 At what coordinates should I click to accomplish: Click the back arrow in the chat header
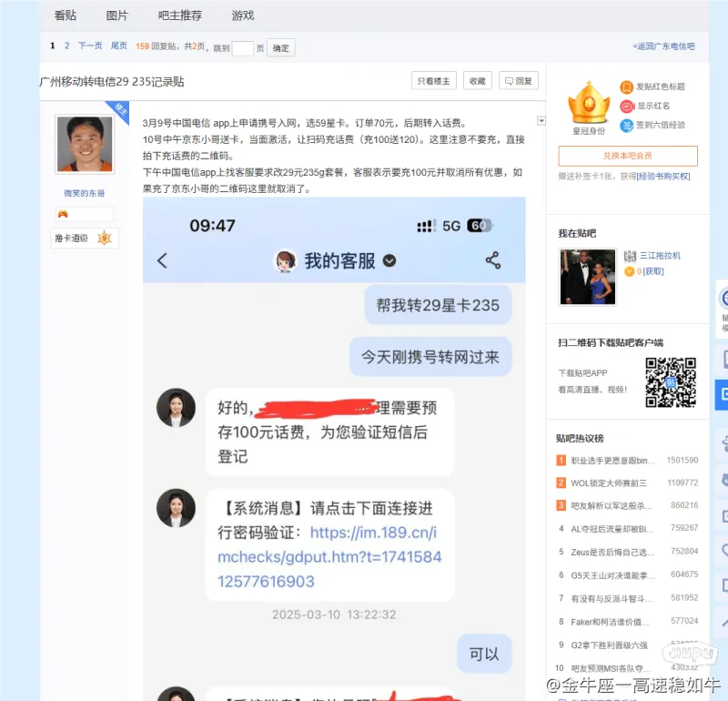click(162, 260)
